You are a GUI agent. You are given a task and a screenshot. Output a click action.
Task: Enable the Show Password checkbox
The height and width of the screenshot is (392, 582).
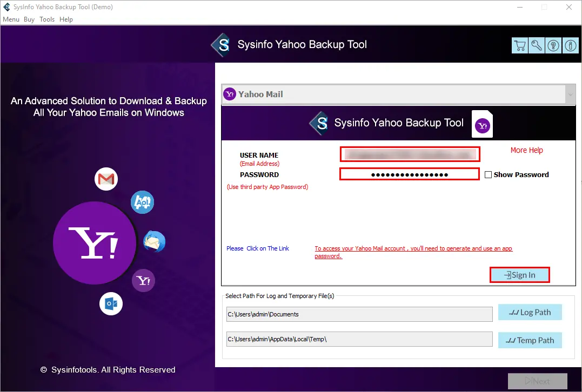[489, 174]
